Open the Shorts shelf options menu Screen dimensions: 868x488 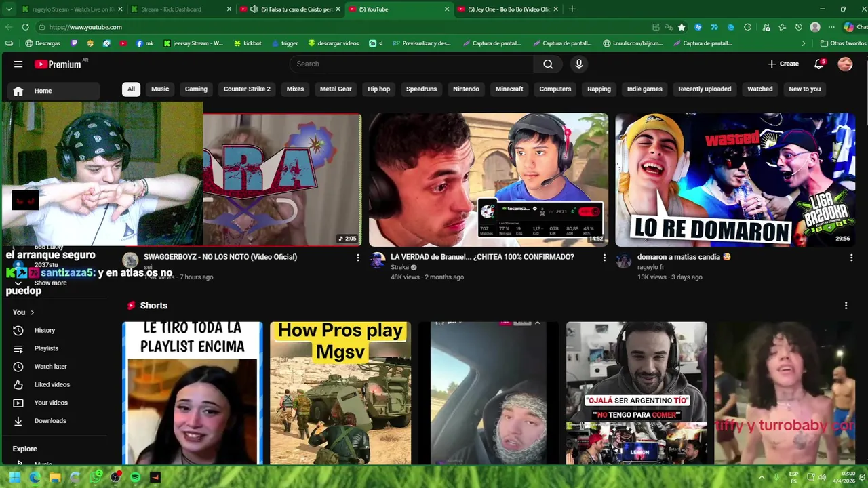(846, 306)
